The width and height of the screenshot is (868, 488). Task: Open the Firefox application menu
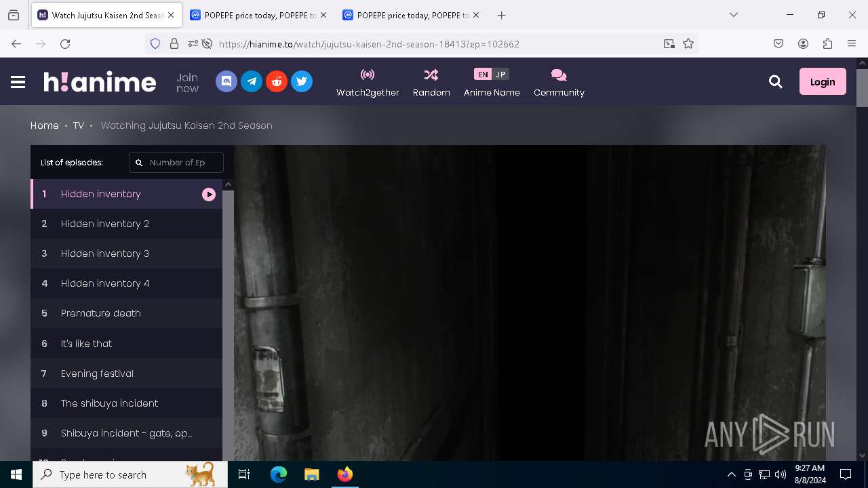pyautogui.click(x=852, y=43)
